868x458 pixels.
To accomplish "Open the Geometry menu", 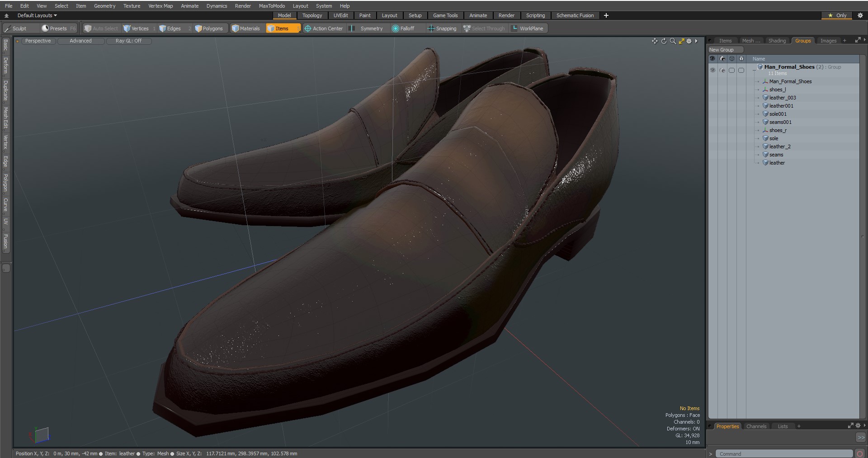I will (104, 6).
